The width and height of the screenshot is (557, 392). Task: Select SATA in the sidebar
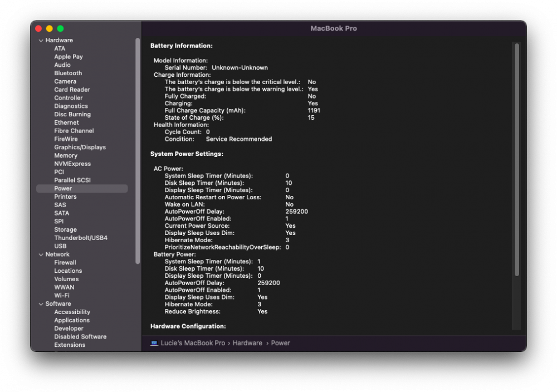click(x=61, y=213)
